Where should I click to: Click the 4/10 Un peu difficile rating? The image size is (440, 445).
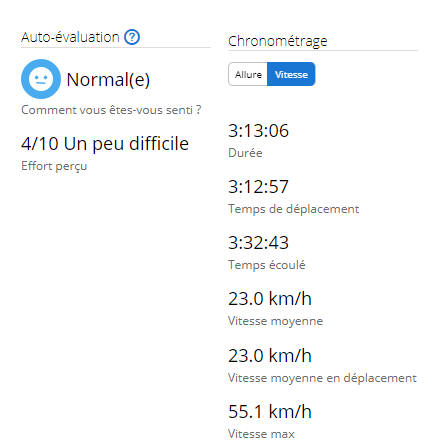coord(105,144)
